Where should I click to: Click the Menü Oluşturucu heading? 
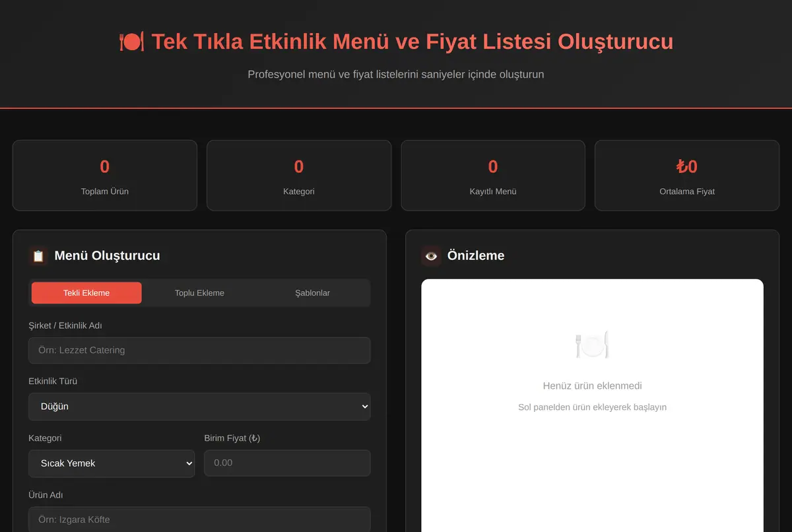click(107, 256)
